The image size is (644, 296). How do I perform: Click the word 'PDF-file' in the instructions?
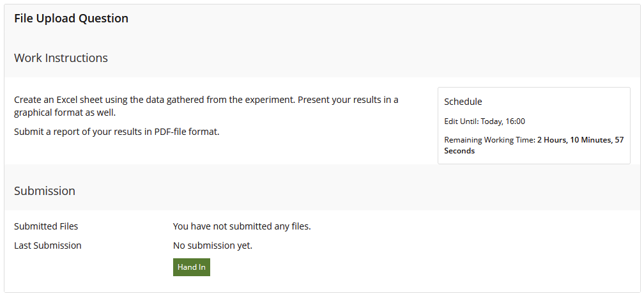(x=170, y=132)
